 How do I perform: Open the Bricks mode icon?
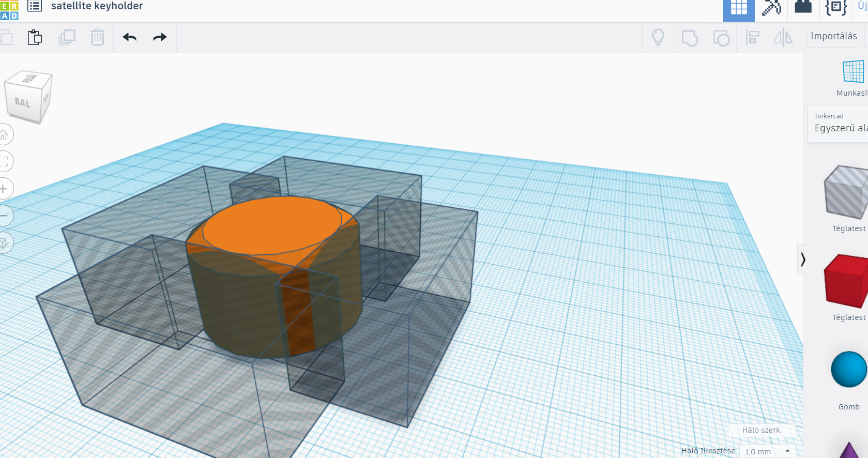803,7
